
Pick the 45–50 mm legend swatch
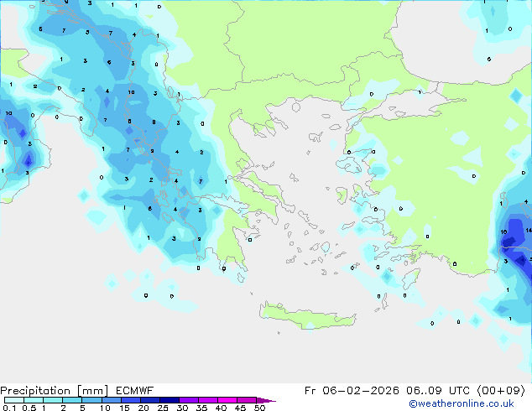click(x=247, y=400)
